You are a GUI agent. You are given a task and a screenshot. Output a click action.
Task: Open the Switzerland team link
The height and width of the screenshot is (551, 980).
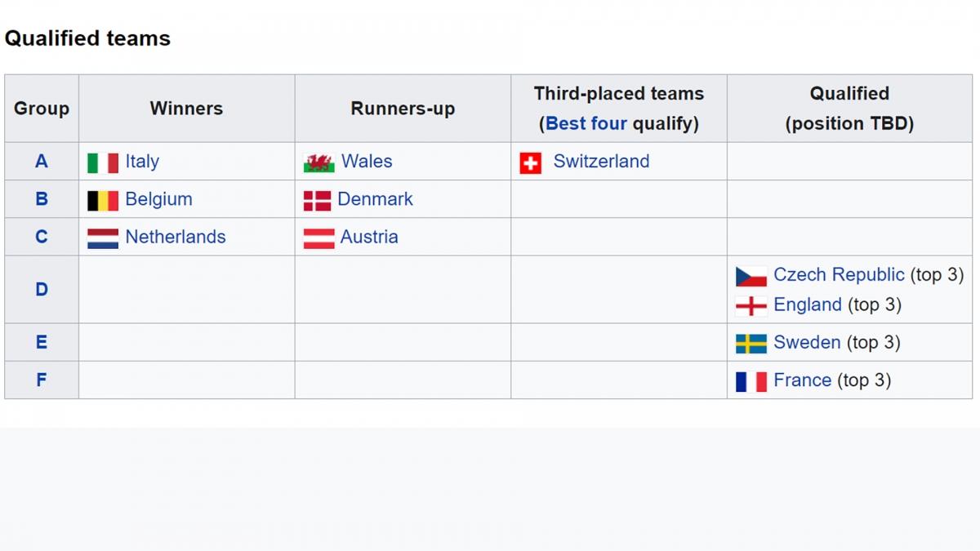(x=602, y=162)
